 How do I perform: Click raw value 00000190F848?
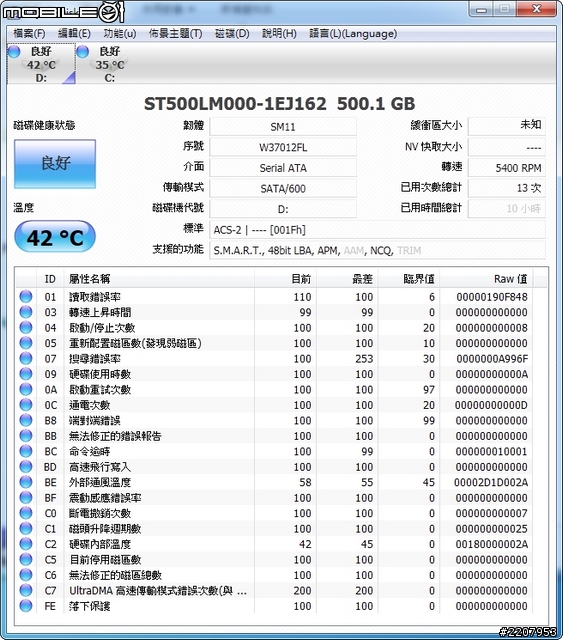click(492, 297)
